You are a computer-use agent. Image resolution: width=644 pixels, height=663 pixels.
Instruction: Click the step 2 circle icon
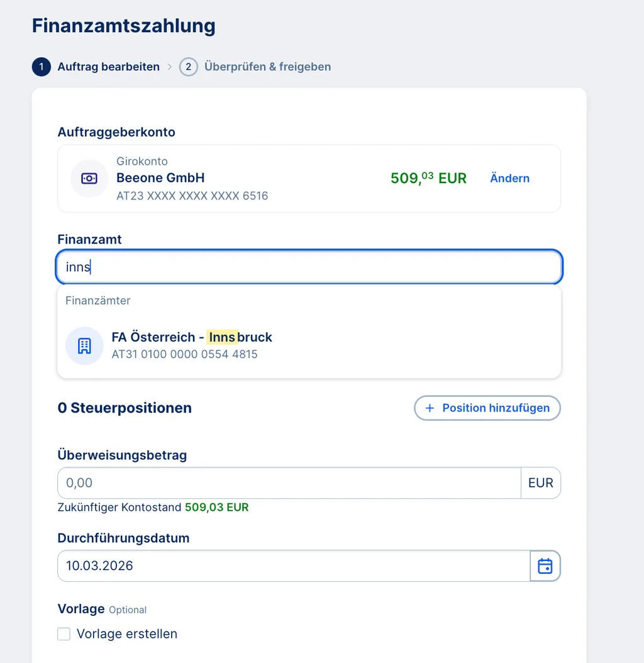(x=188, y=67)
